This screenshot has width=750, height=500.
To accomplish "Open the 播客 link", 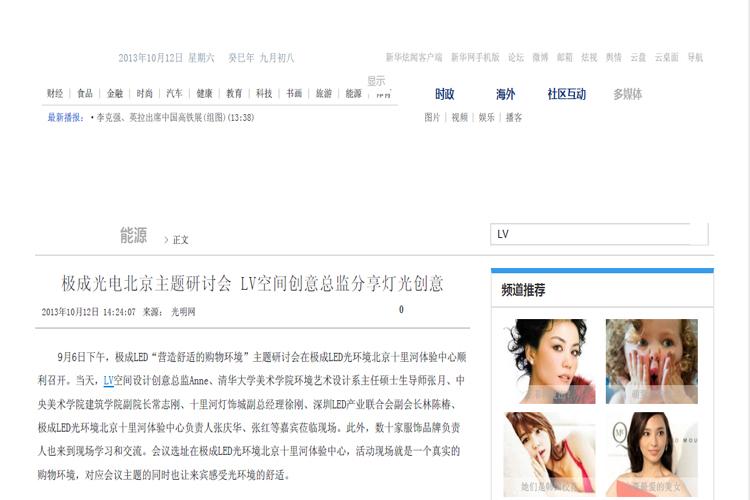I will (514, 117).
